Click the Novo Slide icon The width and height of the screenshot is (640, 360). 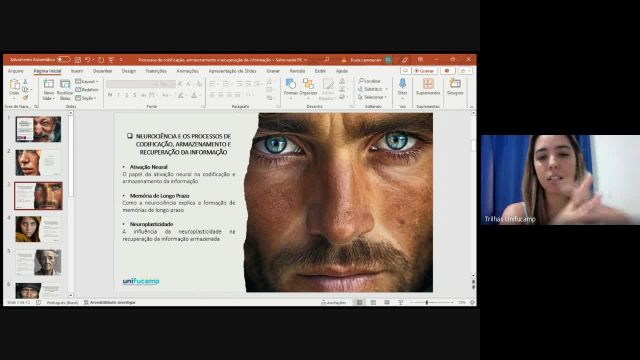pyautogui.click(x=49, y=84)
